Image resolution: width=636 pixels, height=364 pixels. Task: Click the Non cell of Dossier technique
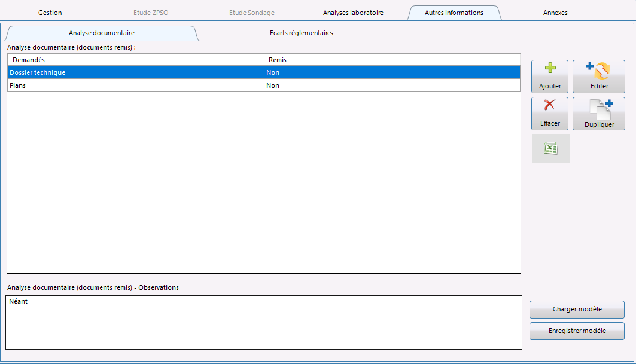click(392, 72)
